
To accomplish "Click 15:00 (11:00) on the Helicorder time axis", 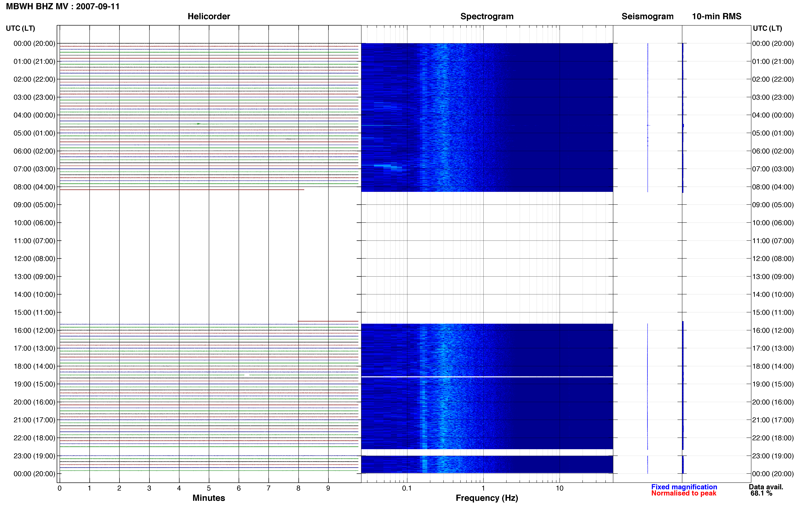I will (34, 312).
